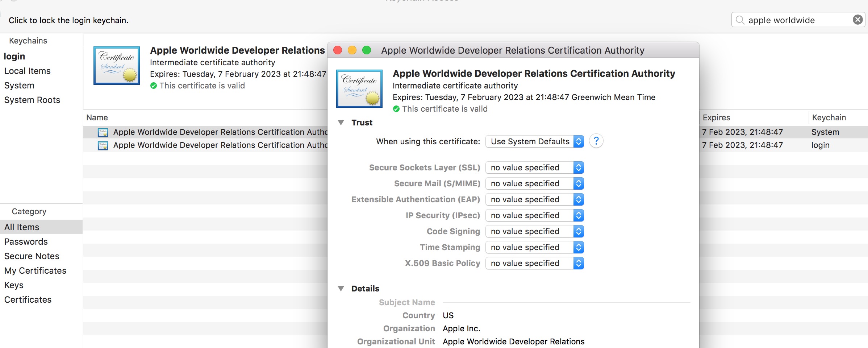The image size is (868, 348).
Task: Click the certificate detail window title bar text
Action: click(x=513, y=50)
